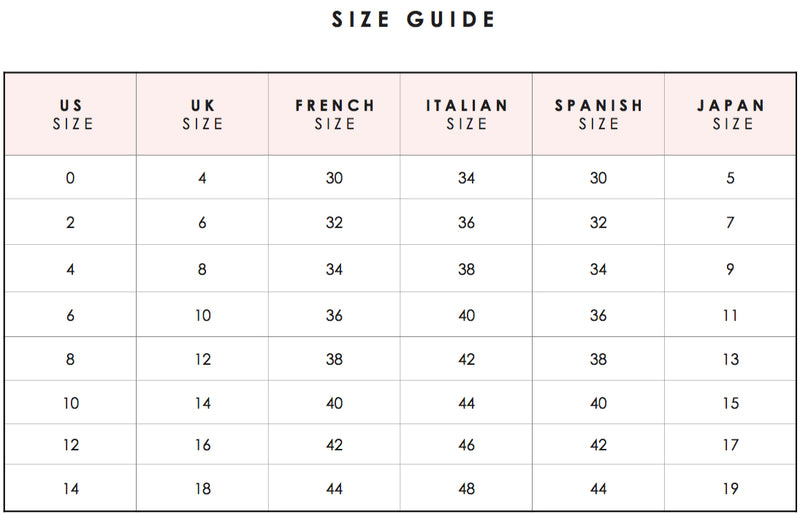This screenshot has height=514, width=800.
Task: Select Japan size 13 cell
Action: pos(731,359)
